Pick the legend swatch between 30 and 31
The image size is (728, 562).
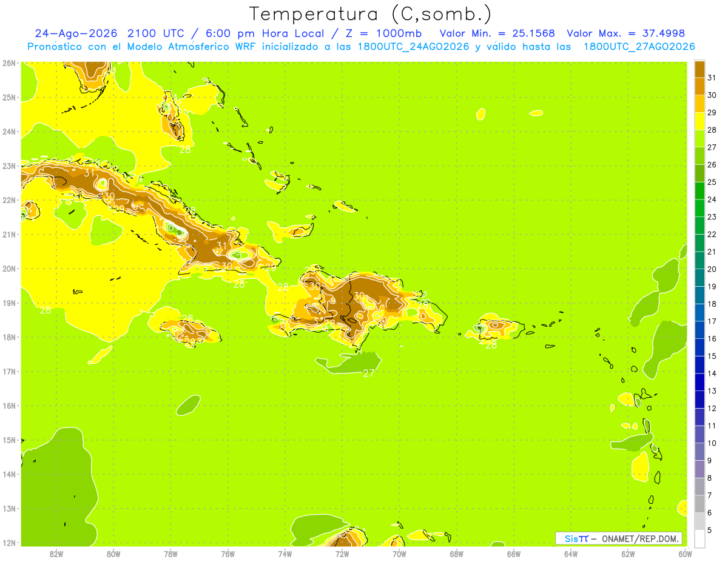(x=699, y=86)
